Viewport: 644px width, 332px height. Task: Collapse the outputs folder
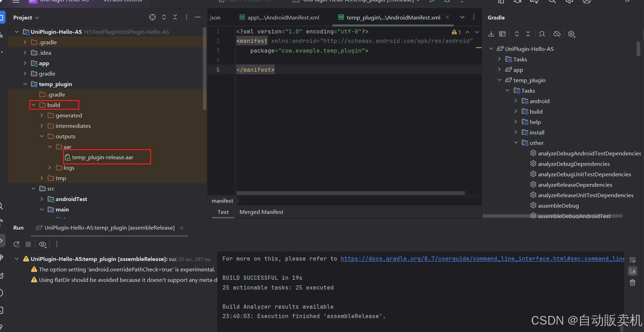click(42, 136)
